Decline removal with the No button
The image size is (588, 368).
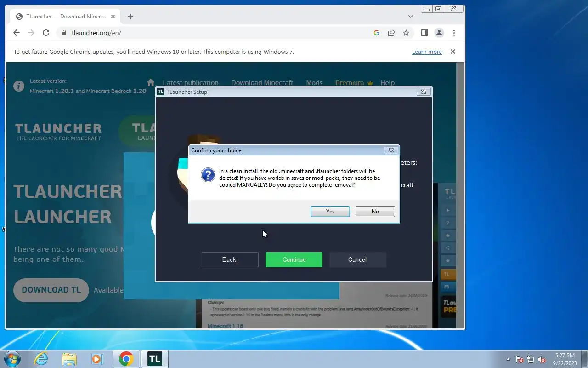pos(375,212)
